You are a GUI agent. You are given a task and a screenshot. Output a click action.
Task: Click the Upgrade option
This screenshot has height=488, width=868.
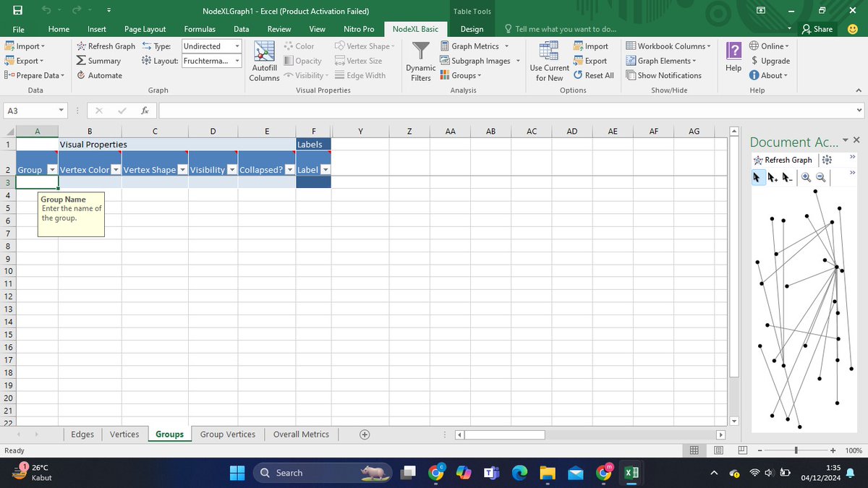pyautogui.click(x=770, y=61)
